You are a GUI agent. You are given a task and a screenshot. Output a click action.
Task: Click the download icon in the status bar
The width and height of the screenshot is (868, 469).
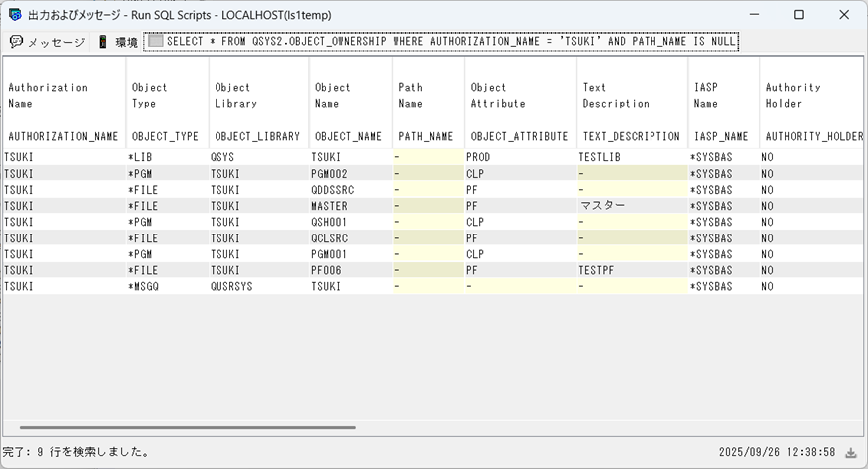tap(851, 453)
